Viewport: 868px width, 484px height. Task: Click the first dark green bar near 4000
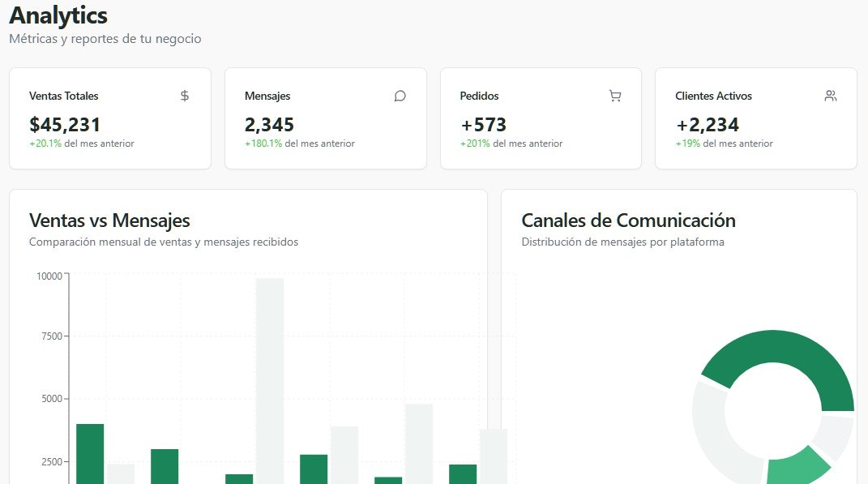click(90, 454)
